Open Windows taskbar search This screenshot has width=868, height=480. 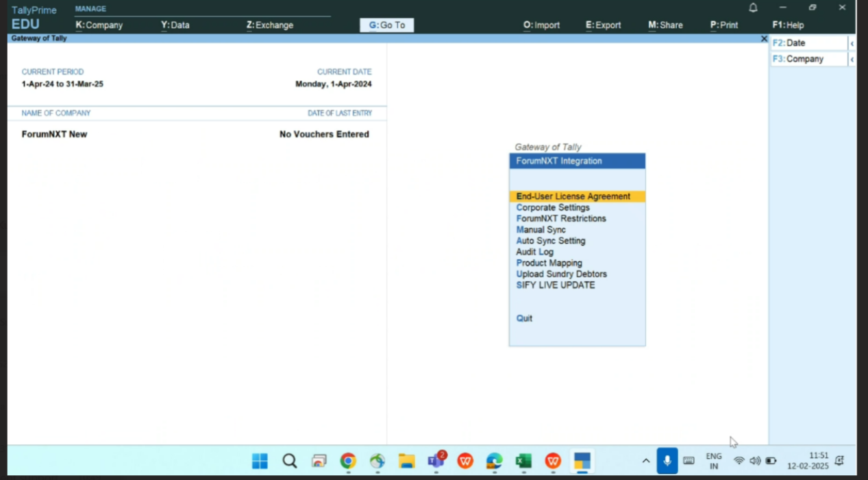[x=290, y=461]
